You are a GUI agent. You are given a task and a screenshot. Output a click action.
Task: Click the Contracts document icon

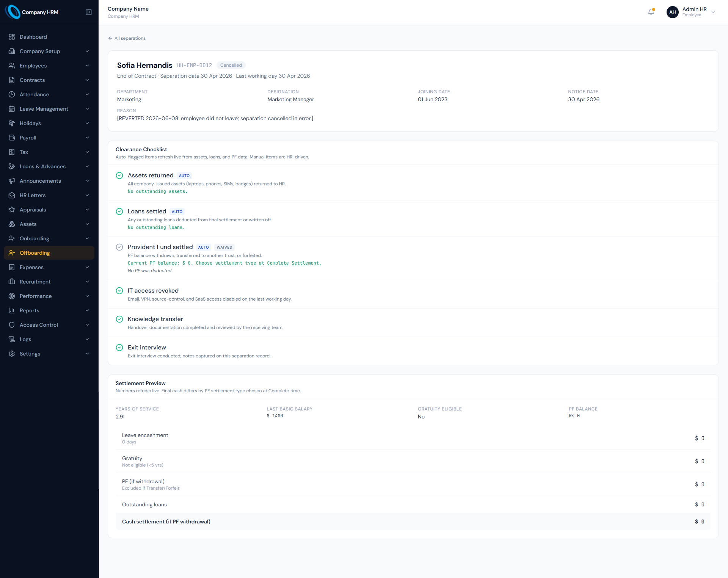point(12,80)
